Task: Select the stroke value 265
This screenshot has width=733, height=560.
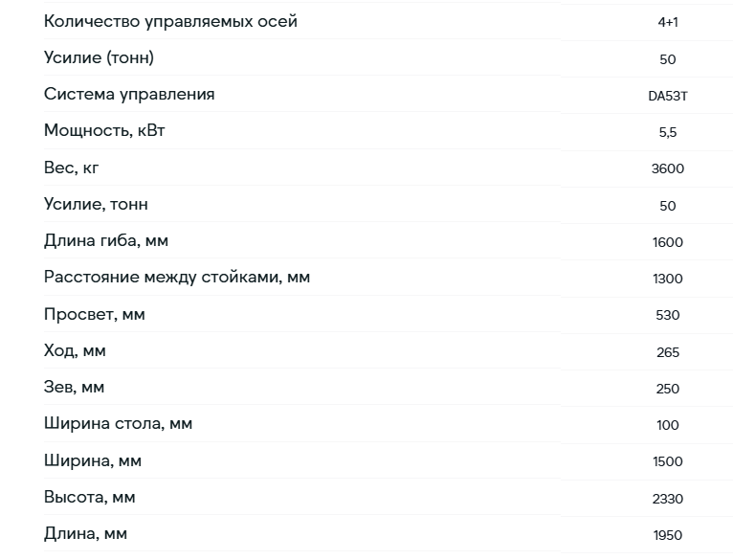Action: tap(668, 352)
